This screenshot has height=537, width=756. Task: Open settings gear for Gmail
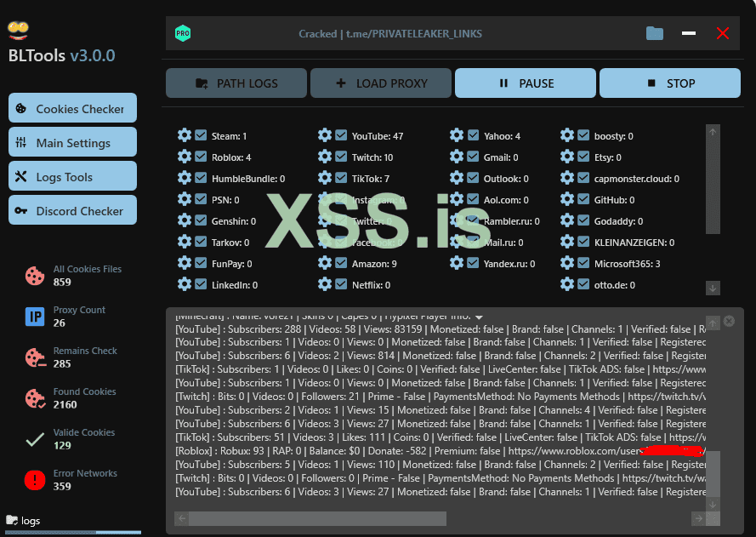456,157
